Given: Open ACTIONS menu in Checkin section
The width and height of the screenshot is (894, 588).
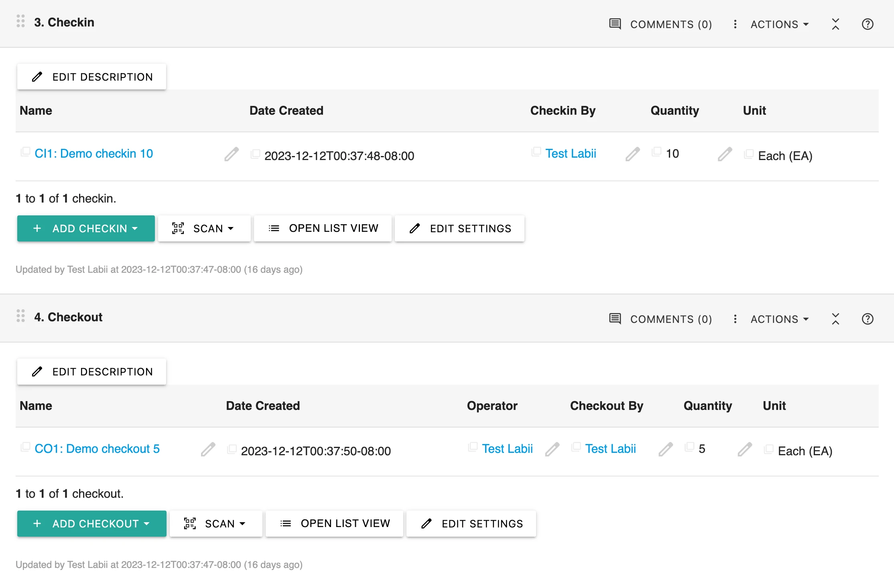Looking at the screenshot, I should 778,24.
